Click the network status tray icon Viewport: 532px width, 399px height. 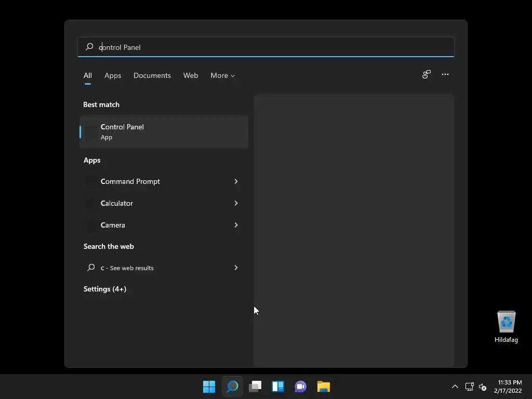point(470,387)
